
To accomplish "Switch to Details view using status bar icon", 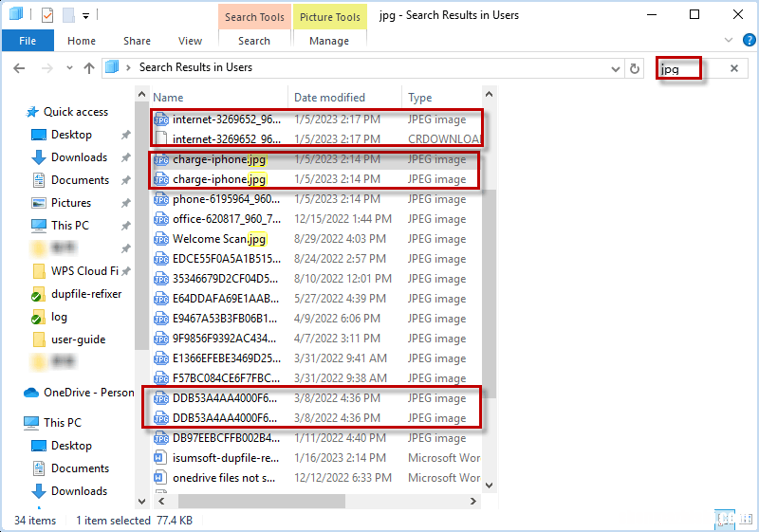I will pos(725,520).
